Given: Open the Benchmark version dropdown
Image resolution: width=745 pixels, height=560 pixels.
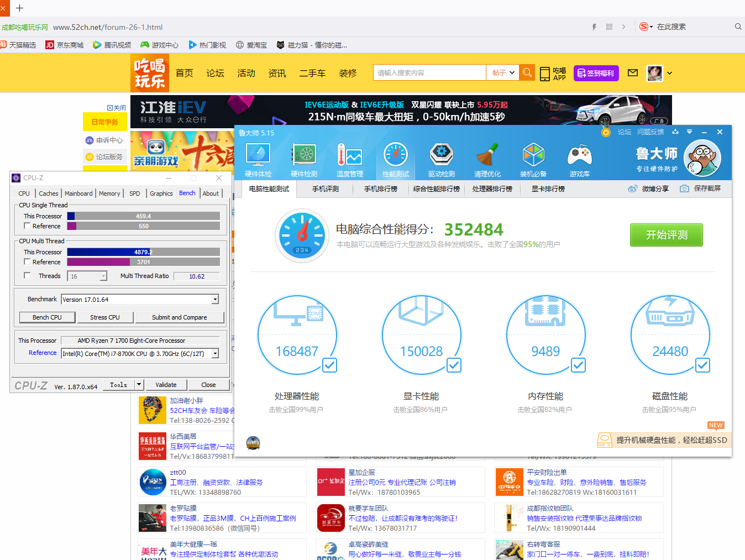Looking at the screenshot, I should (216, 299).
